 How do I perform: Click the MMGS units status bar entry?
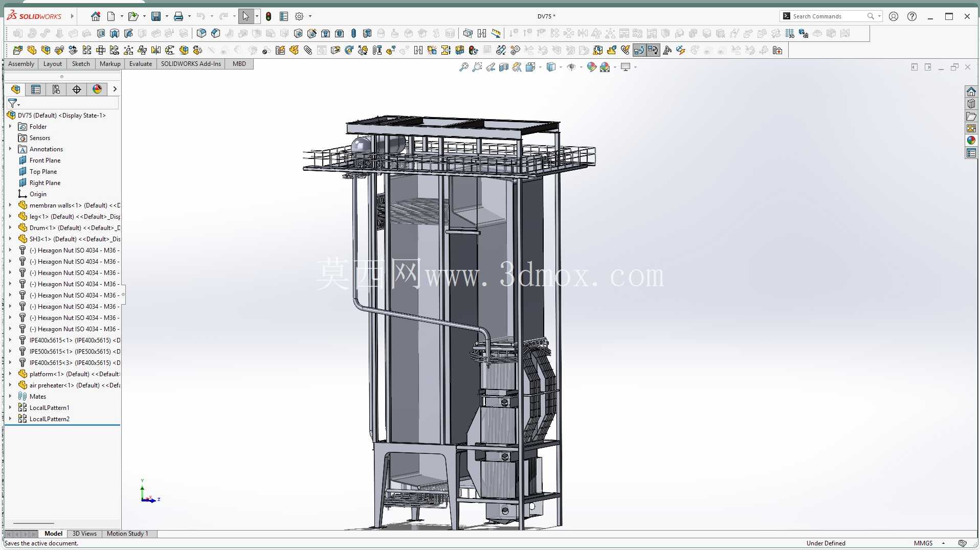point(923,543)
